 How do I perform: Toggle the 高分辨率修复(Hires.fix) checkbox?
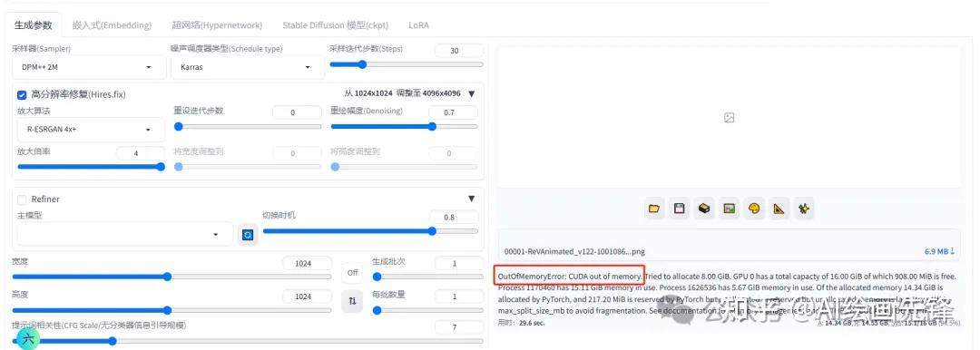22,94
